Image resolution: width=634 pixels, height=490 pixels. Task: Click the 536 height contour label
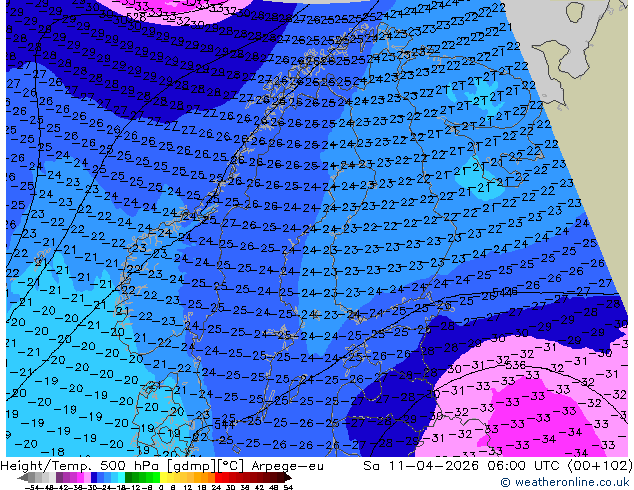pyautogui.click(x=516, y=365)
